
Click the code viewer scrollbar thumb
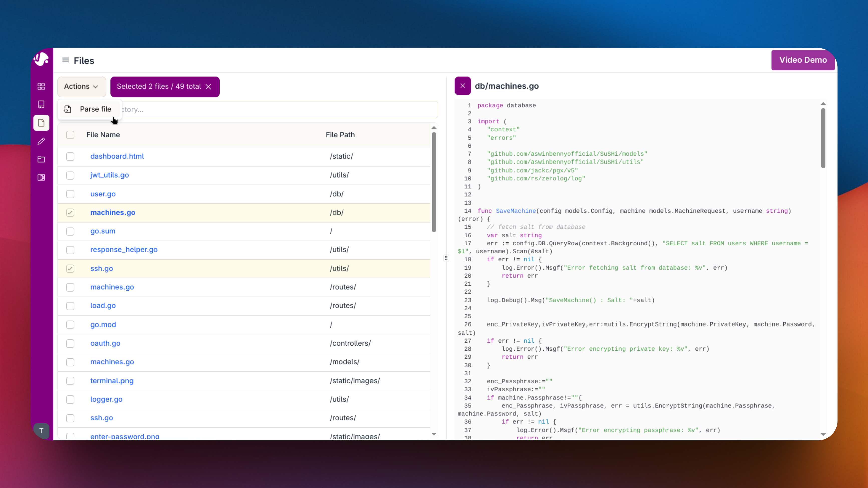click(823, 138)
